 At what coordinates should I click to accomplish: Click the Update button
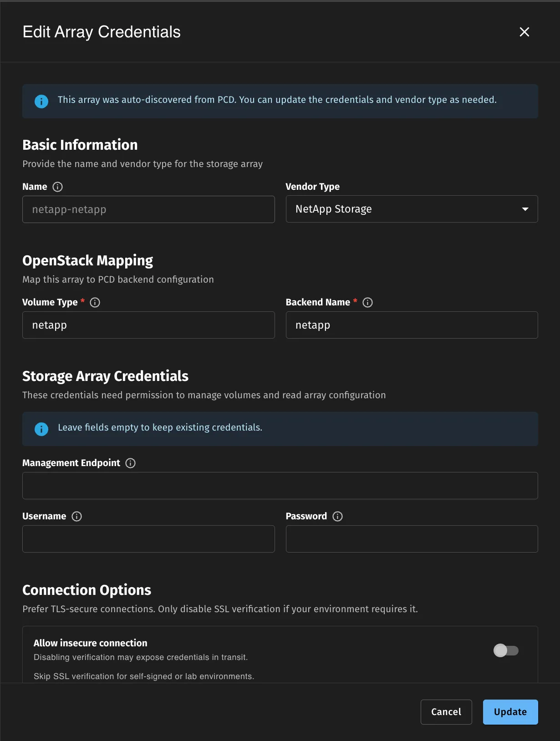tap(510, 712)
